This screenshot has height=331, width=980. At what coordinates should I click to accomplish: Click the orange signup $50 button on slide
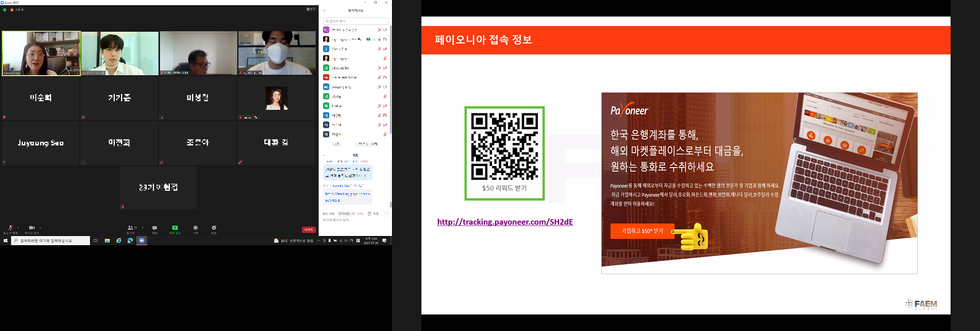tap(642, 231)
